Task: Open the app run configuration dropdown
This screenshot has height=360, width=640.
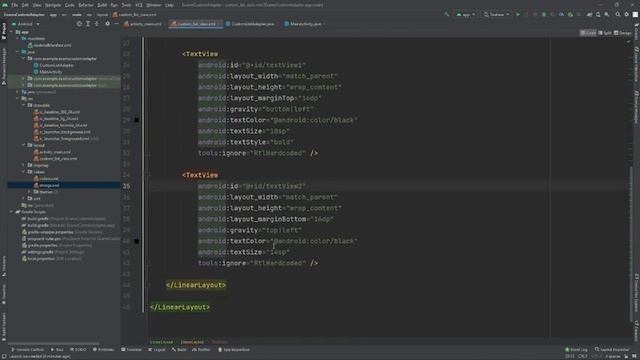Action: point(466,14)
